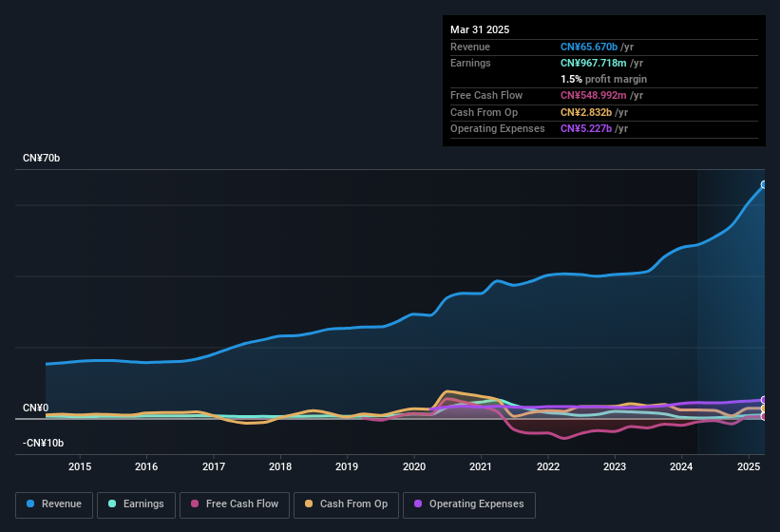The width and height of the screenshot is (780, 532).
Task: Click the Revenue row label in tooltip
Action: coord(470,47)
